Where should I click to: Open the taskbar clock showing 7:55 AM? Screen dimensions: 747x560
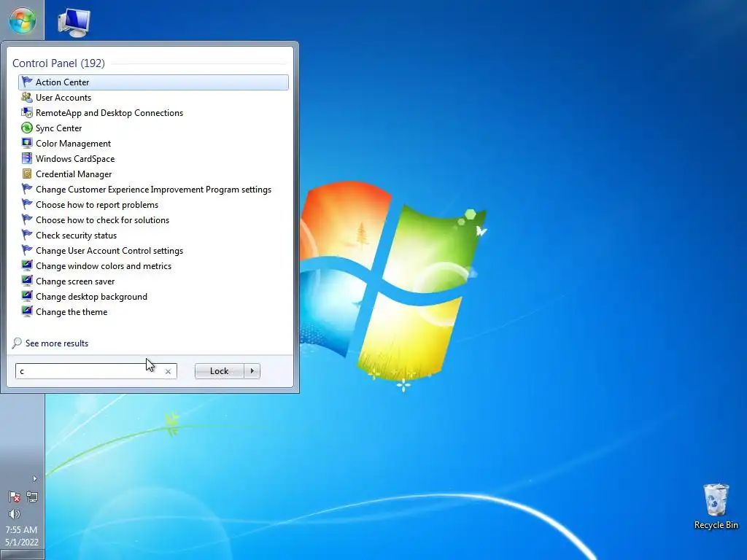coord(21,529)
